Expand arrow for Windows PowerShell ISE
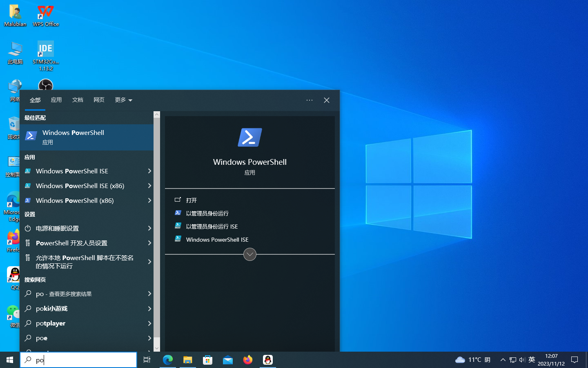This screenshot has width=588, height=368. [149, 171]
